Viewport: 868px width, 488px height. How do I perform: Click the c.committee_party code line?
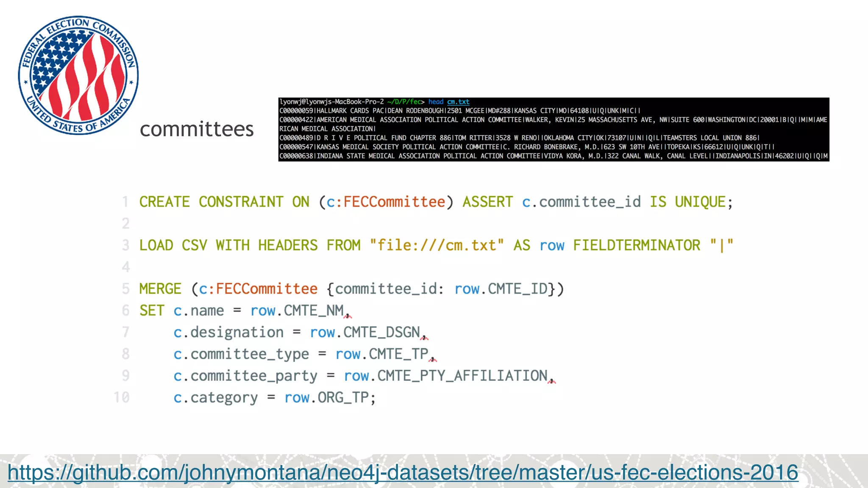pyautogui.click(x=364, y=376)
